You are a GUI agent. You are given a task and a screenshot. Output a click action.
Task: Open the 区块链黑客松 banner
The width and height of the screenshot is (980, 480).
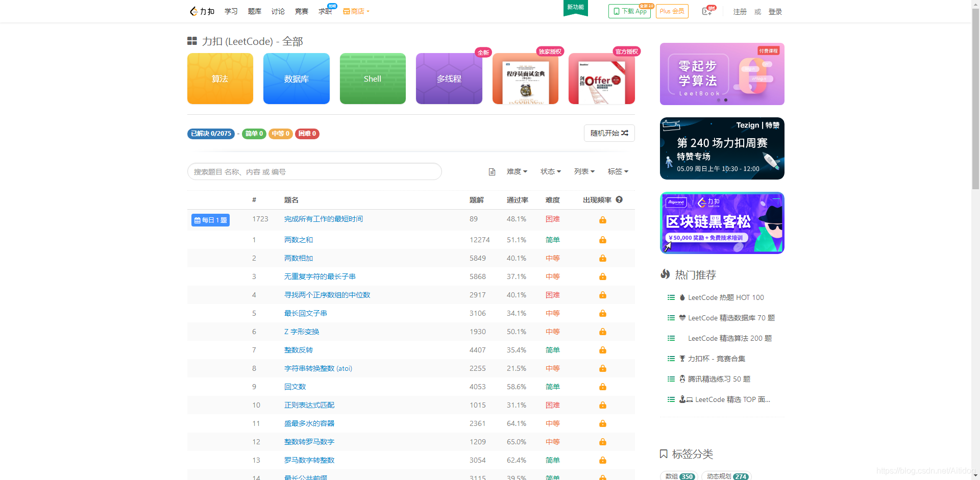[x=722, y=223]
